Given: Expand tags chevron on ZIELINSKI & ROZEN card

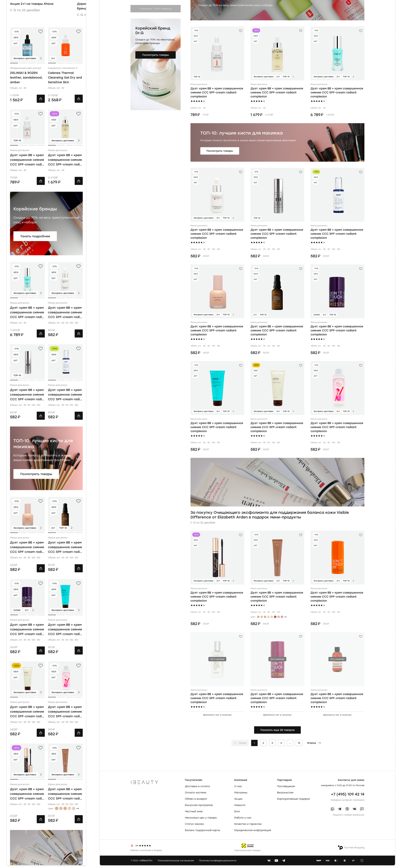Looking at the screenshot, I should [41, 58].
